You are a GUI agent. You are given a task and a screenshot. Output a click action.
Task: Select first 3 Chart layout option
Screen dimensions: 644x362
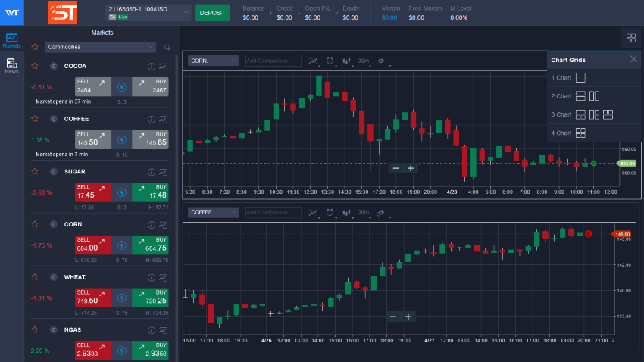(x=580, y=114)
